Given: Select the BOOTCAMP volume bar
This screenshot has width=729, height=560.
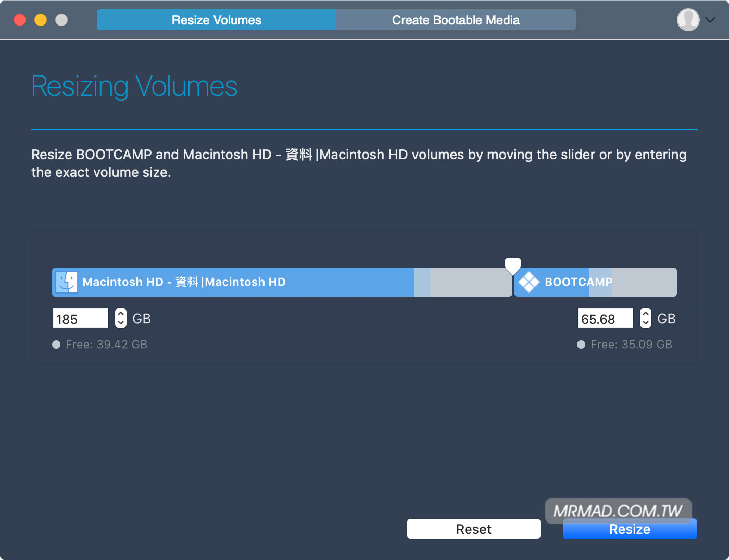Looking at the screenshot, I should click(596, 282).
